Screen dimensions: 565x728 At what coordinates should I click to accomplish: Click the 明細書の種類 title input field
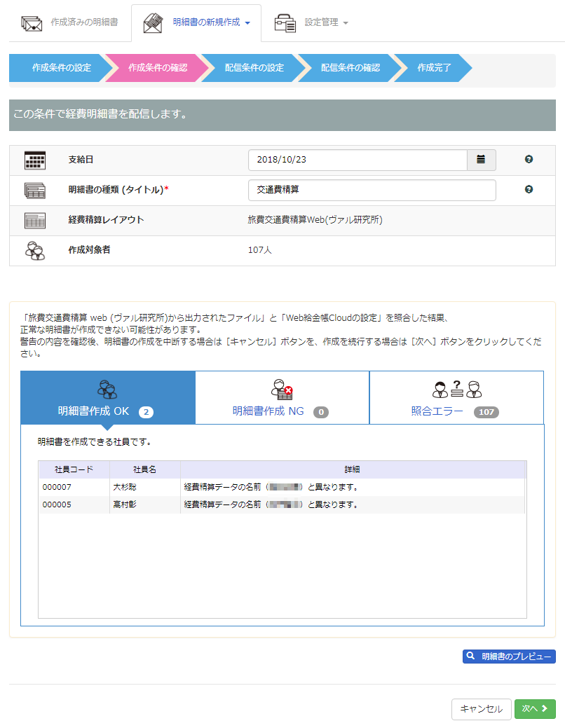tap(372, 190)
